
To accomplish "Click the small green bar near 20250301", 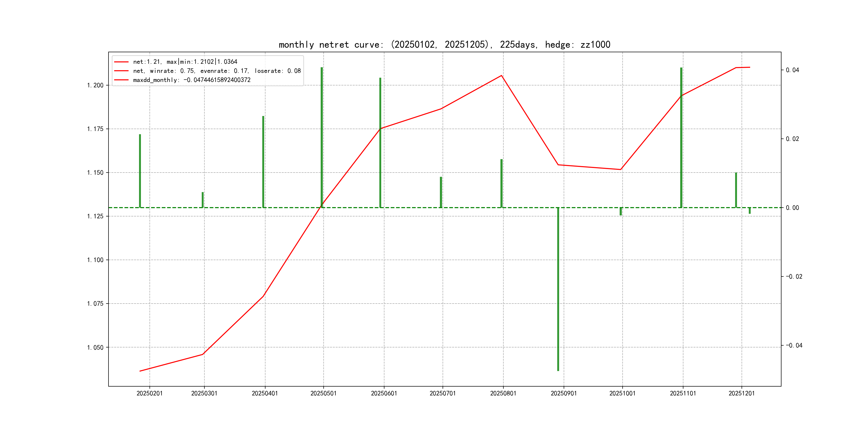I will 203,200.
